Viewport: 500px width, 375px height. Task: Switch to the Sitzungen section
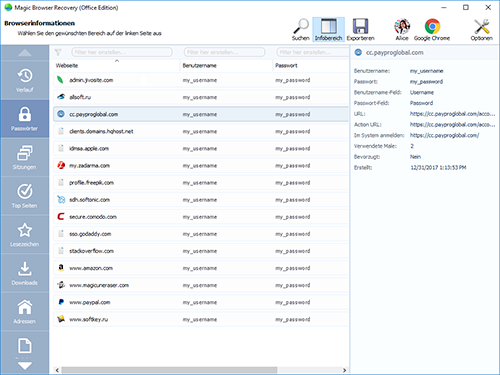pos(25,157)
